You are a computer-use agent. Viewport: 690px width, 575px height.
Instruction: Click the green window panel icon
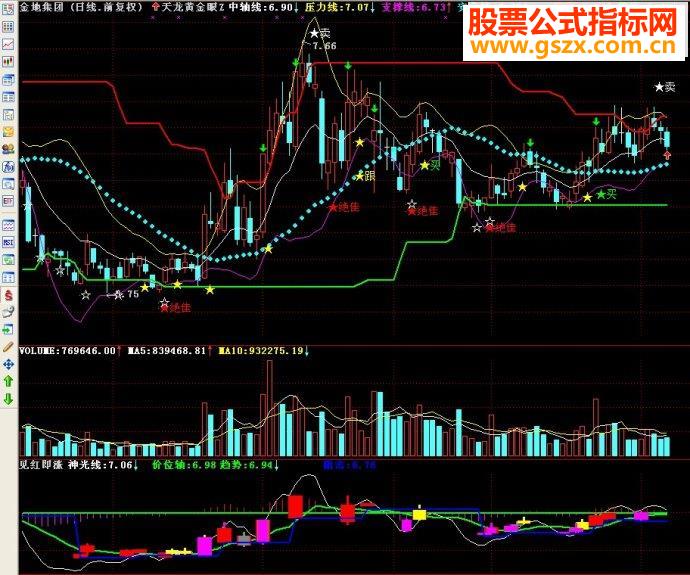click(8, 260)
